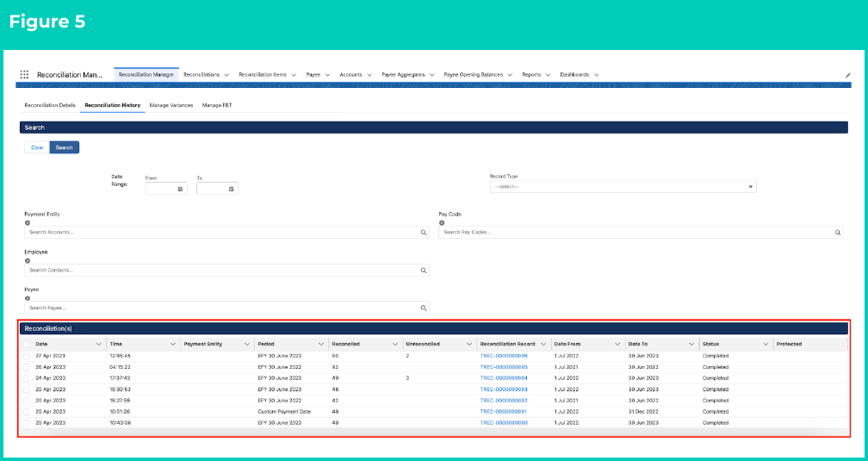The height and width of the screenshot is (461, 868).
Task: Open record TREC-0000000005
Action: 504,367
